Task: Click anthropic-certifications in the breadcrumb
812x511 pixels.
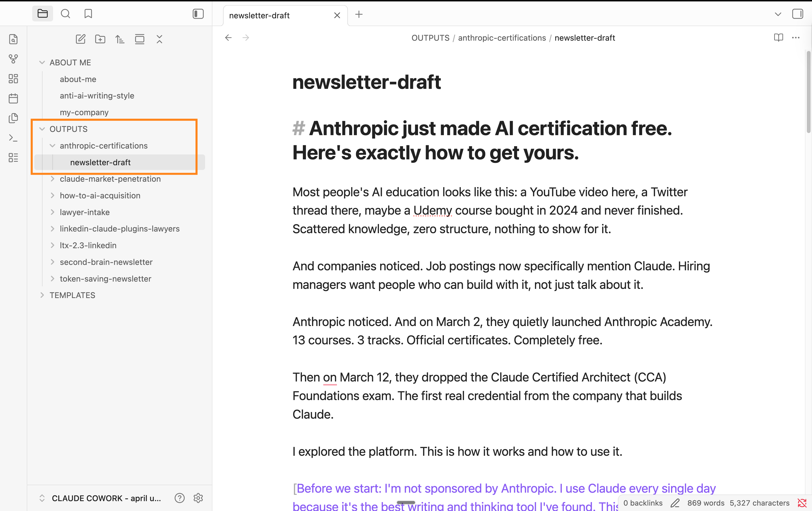Action: click(x=502, y=38)
